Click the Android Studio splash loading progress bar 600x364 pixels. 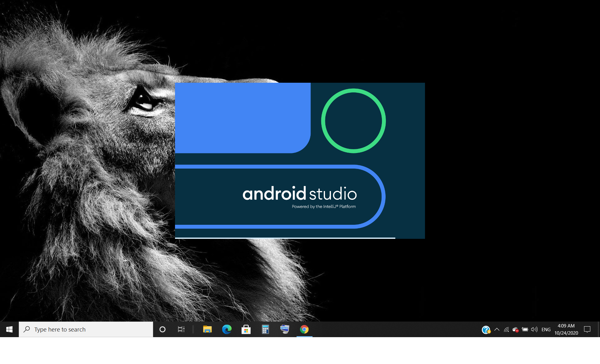pyautogui.click(x=285, y=238)
